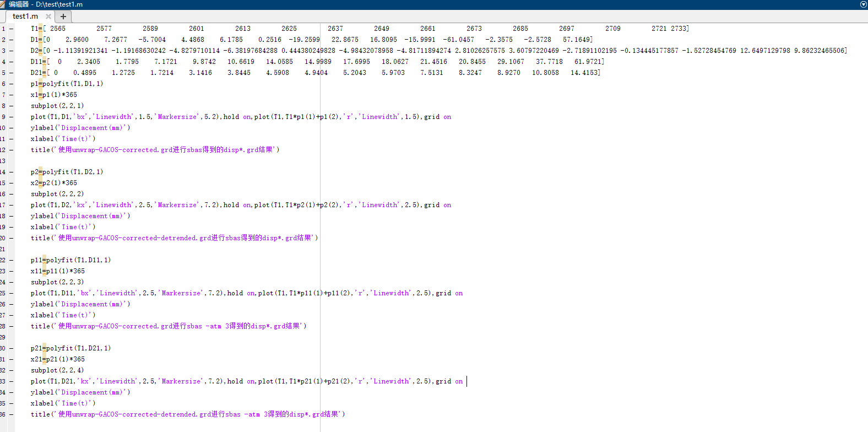868x432 pixels.
Task: Toggle breakpoint on the p1=polyfit line
Action: [x=11, y=84]
